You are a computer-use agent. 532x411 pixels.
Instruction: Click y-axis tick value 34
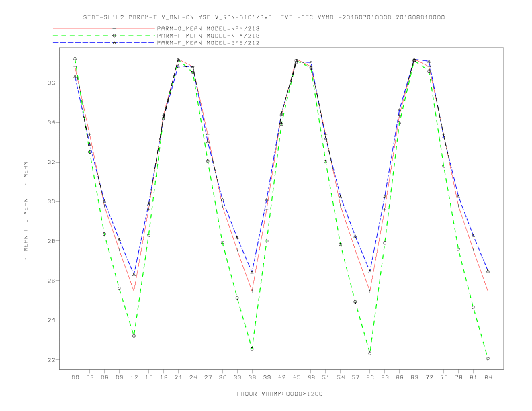[52, 122]
